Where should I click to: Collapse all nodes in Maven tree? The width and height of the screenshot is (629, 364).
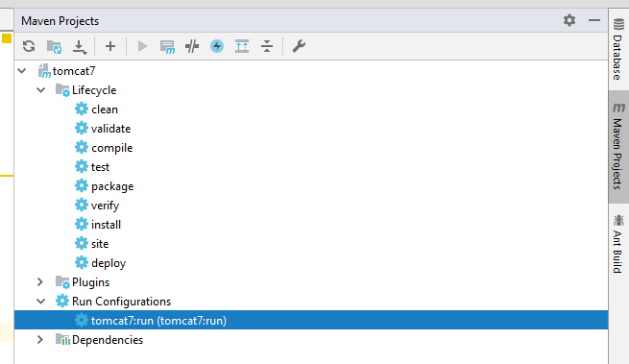pyautogui.click(x=267, y=46)
